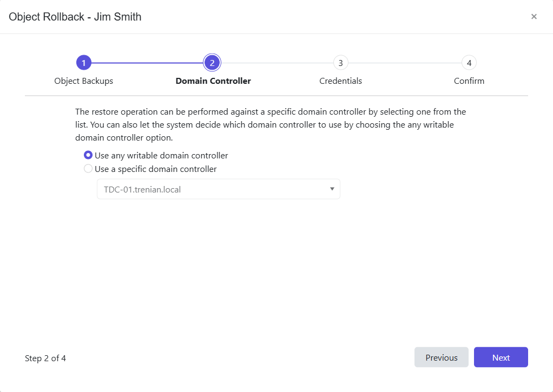Viewport: 553px width, 392px height.
Task: Click the 'Object Rollback - Jim Smith' dialog title
Action: click(75, 17)
